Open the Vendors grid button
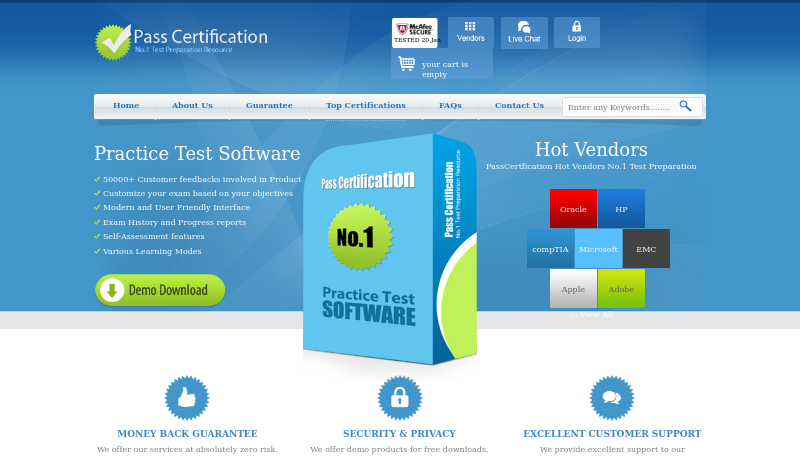 pos(470,32)
